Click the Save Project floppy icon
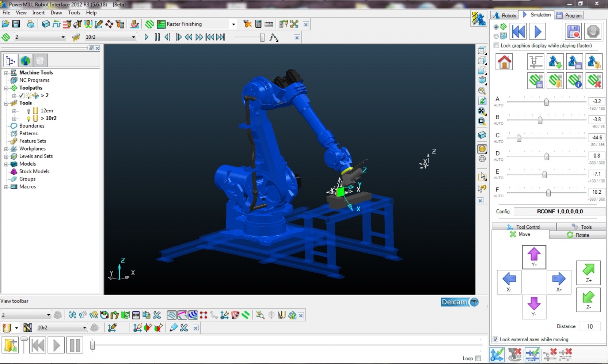This screenshot has width=608, height=364. click(16, 24)
